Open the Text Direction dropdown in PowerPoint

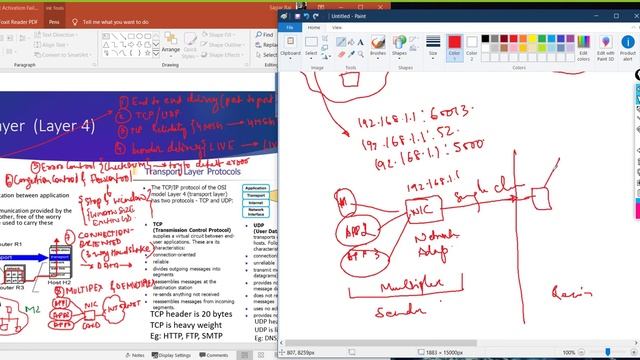pyautogui.click(x=56, y=35)
